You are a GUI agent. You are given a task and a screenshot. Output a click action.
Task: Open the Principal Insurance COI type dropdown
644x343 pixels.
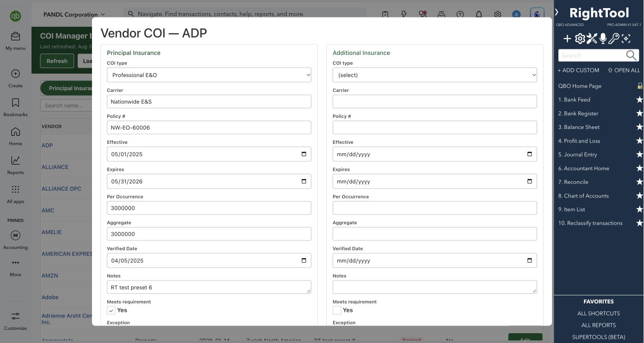[209, 75]
